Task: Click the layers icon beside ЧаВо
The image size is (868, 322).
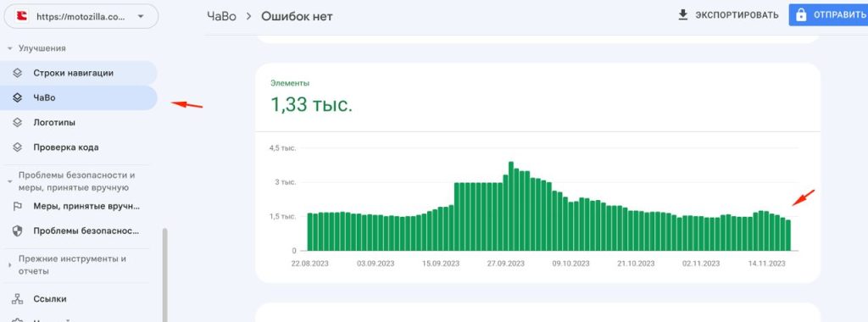Action: point(17,98)
